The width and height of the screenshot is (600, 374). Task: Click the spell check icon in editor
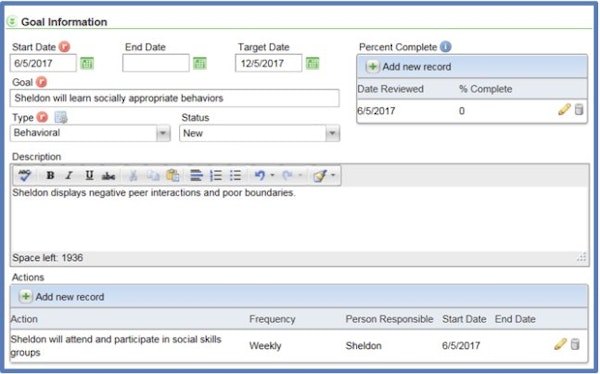(x=25, y=175)
